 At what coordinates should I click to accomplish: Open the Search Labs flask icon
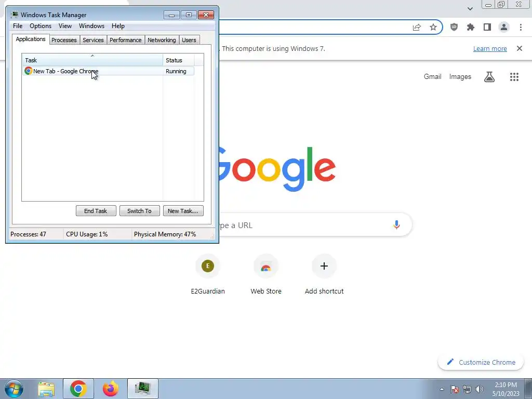[489, 77]
